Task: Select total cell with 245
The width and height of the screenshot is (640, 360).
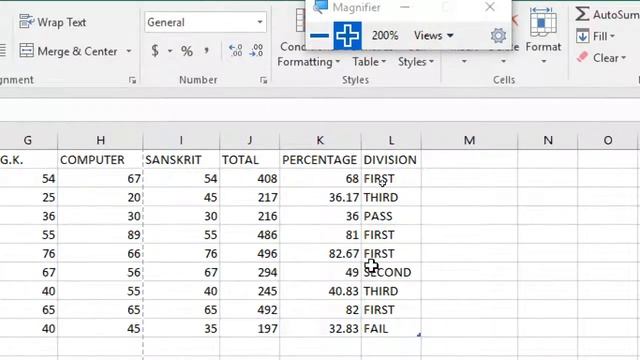Action: click(249, 291)
